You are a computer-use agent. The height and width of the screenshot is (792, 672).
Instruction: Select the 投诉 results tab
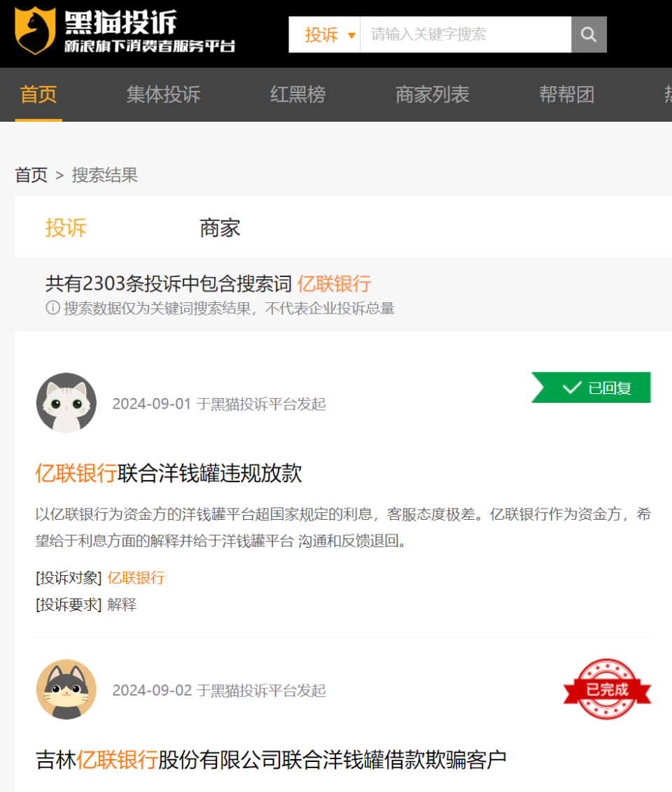click(66, 227)
